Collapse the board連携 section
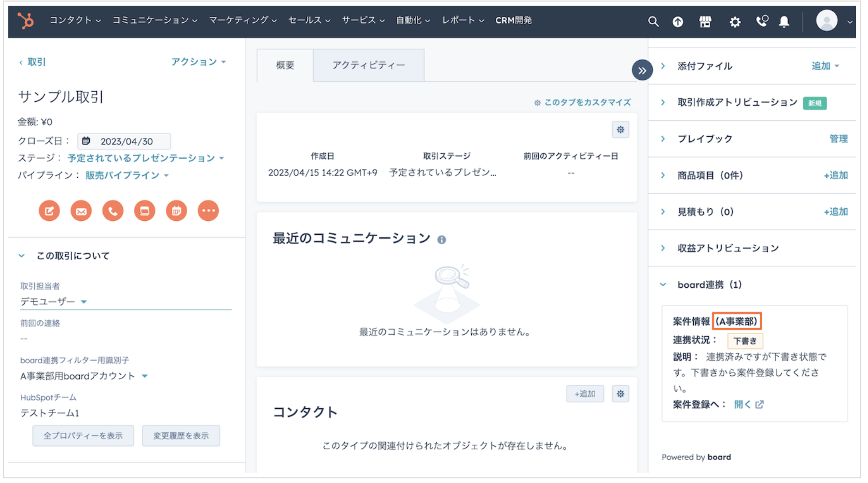The height and width of the screenshot is (483, 868). click(x=663, y=285)
